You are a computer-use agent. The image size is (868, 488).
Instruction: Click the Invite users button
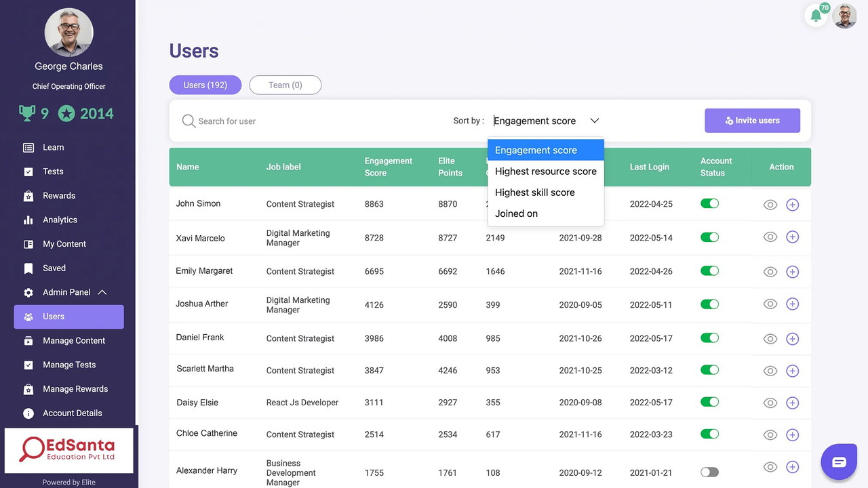(x=752, y=121)
